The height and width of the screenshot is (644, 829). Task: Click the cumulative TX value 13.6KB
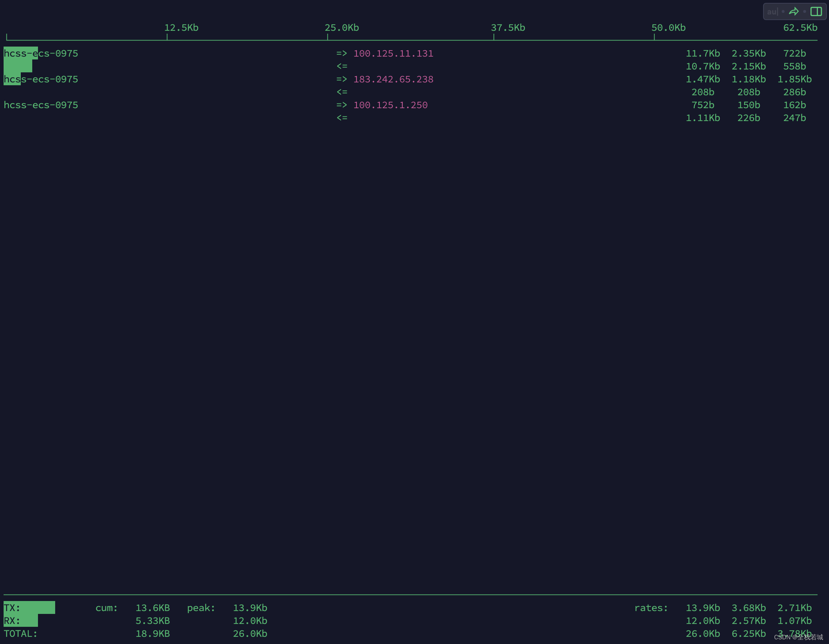click(x=153, y=608)
